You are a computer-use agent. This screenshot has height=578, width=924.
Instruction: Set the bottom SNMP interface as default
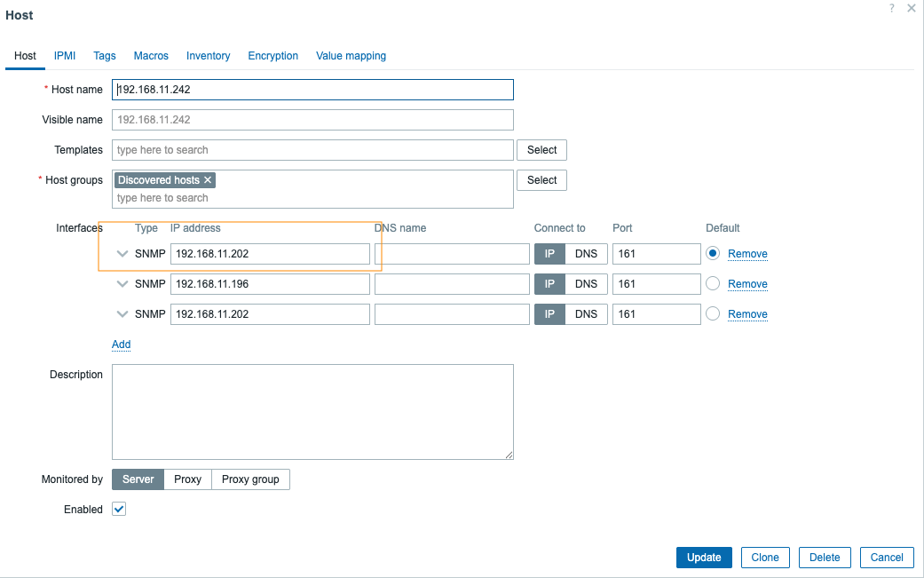pos(712,314)
